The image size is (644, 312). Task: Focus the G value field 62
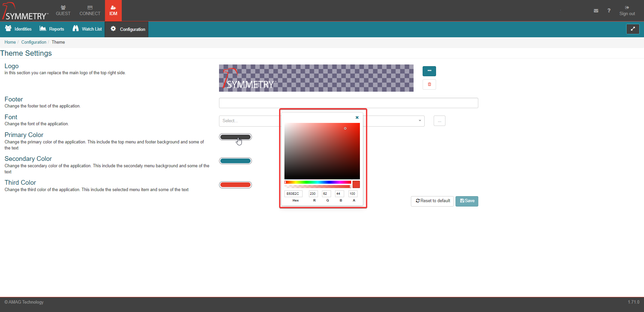(326, 194)
